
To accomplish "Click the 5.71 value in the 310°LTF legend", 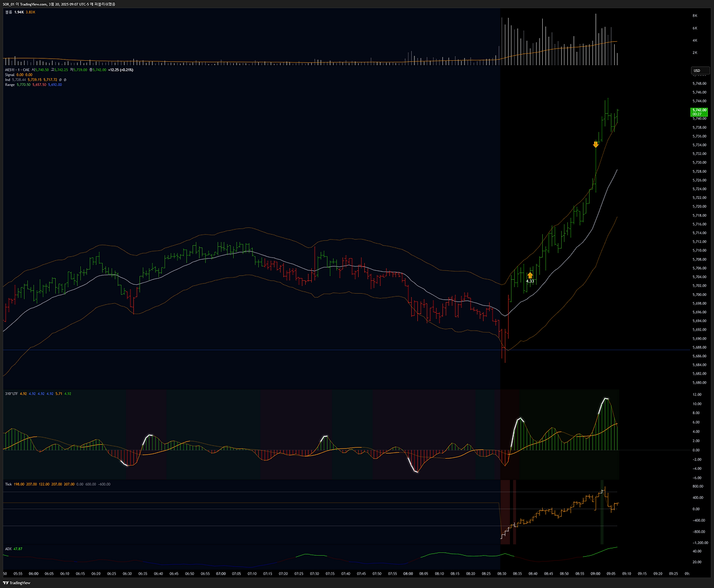I will 59,393.
